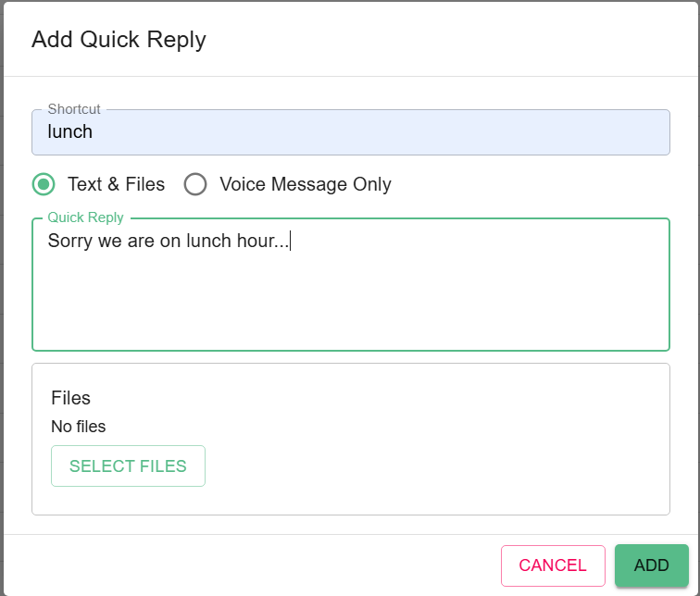Click the word 'lunch' in Shortcut field
Image resolution: width=700 pixels, height=596 pixels.
pos(70,131)
